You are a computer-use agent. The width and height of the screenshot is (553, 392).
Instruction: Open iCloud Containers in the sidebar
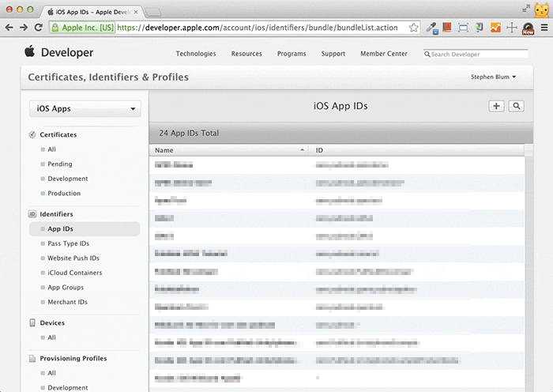tap(74, 273)
